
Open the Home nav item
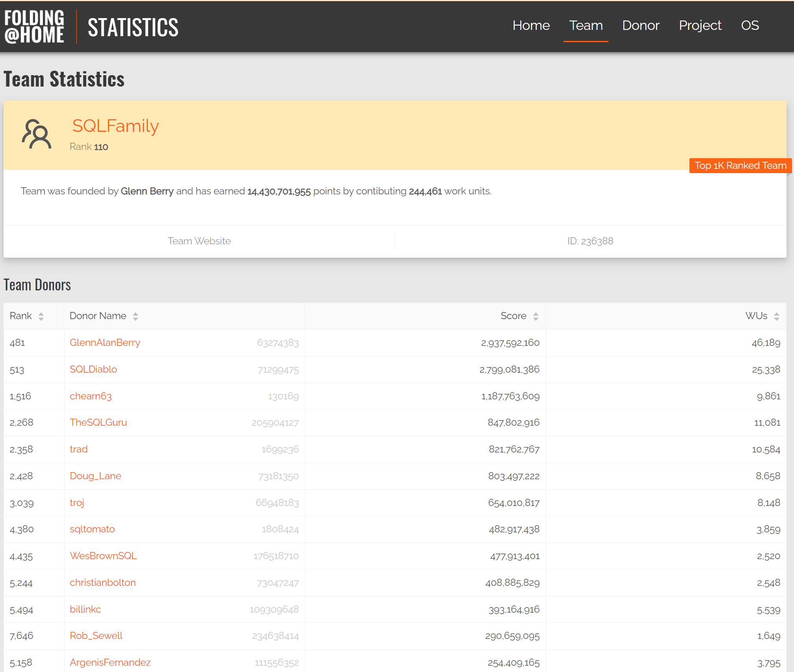531,26
